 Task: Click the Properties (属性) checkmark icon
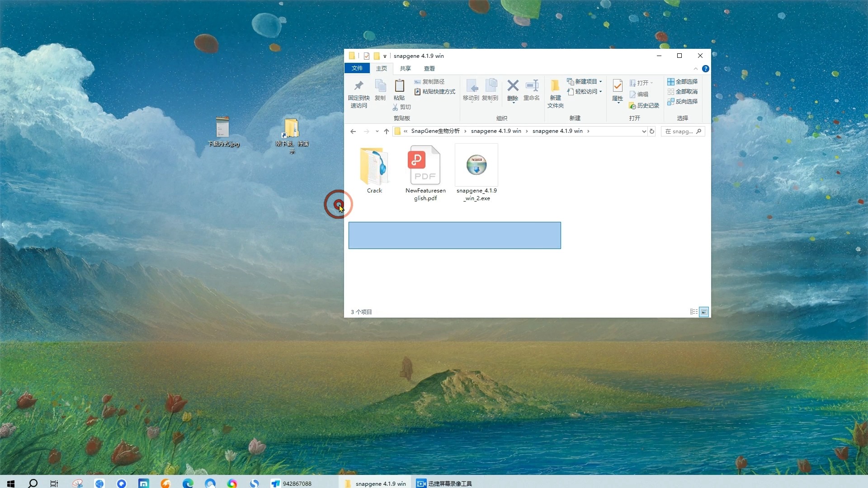[618, 86]
